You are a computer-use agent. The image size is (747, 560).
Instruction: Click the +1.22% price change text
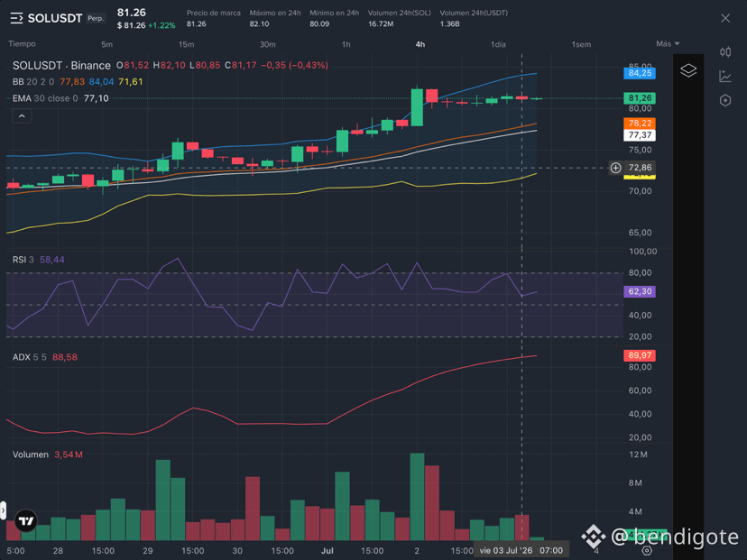161,26
